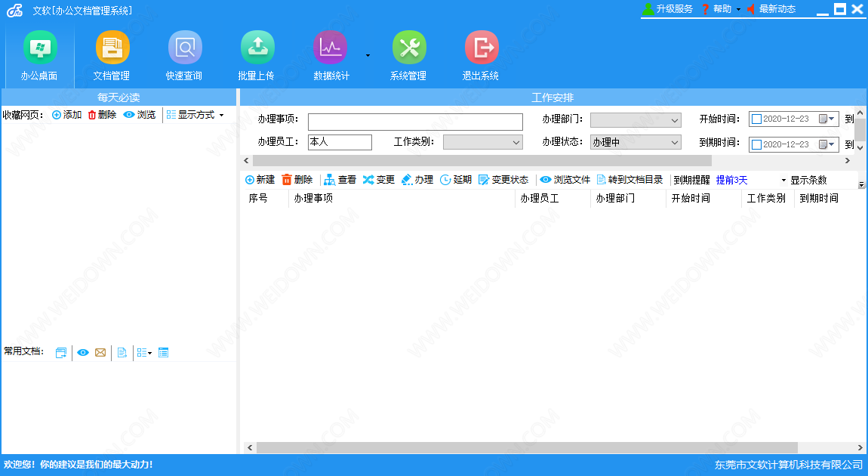The width and height of the screenshot is (868, 476).
Task: Click the 办公桌面 desktop icon
Action: point(39,48)
